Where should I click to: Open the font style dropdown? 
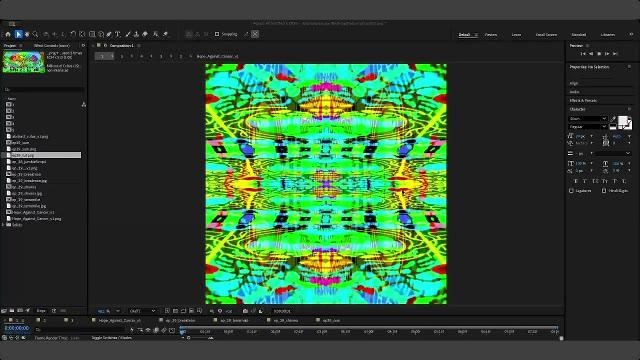[588, 127]
